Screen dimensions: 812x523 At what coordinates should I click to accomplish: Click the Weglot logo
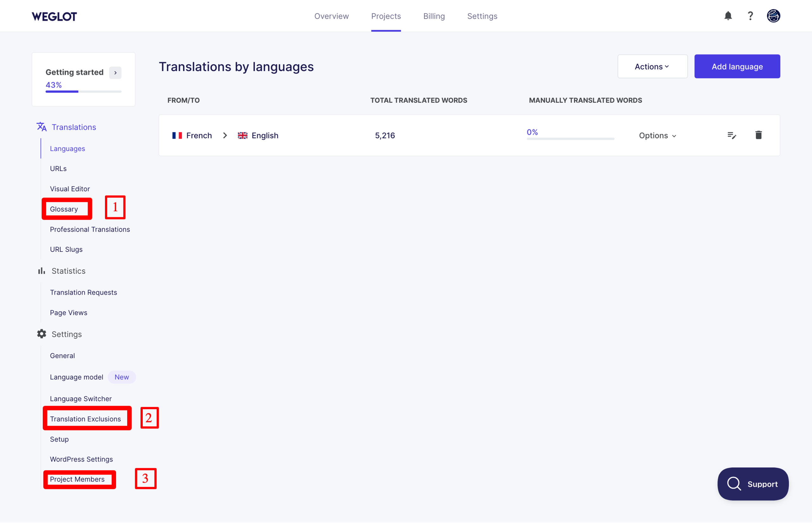[54, 16]
